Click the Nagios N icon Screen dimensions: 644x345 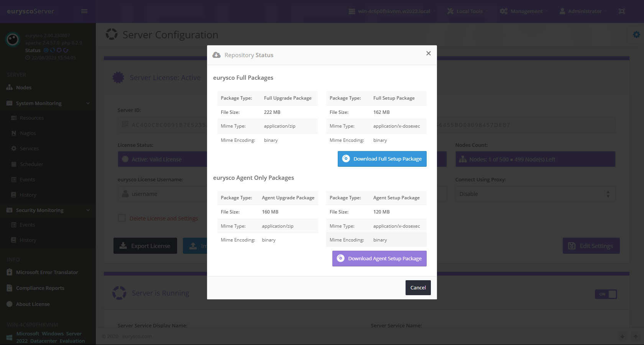click(x=14, y=133)
